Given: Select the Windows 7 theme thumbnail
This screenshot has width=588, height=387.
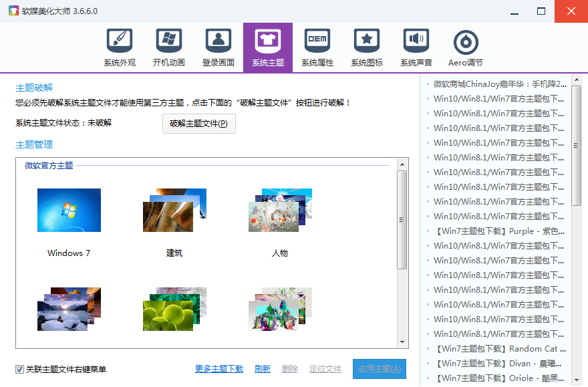Looking at the screenshot, I should (69, 211).
